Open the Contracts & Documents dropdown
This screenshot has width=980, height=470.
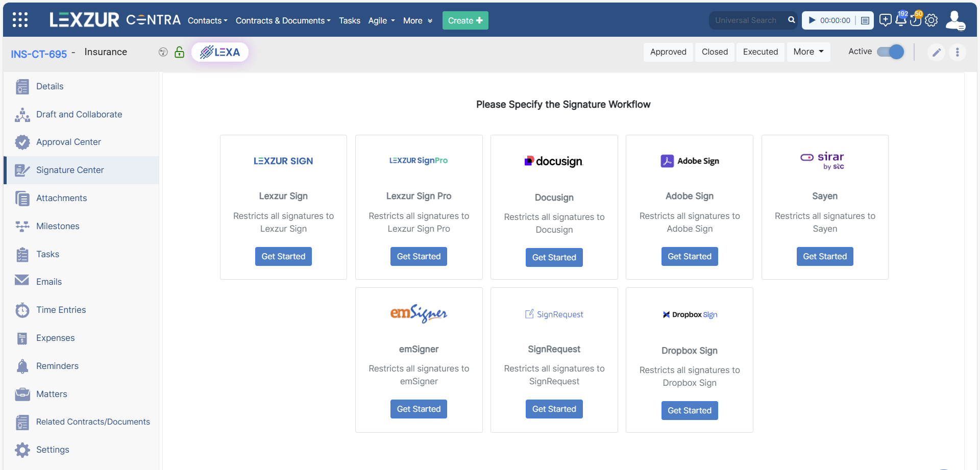[283, 20]
